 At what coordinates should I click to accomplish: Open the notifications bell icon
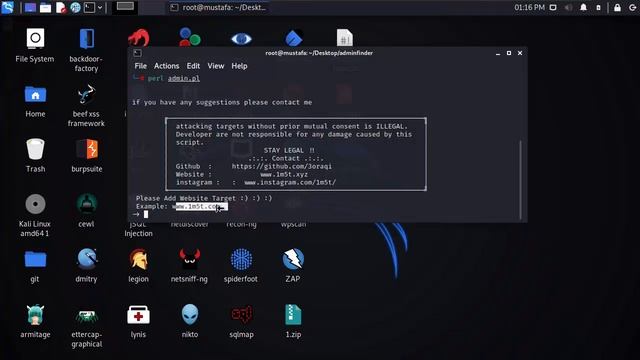583,7
